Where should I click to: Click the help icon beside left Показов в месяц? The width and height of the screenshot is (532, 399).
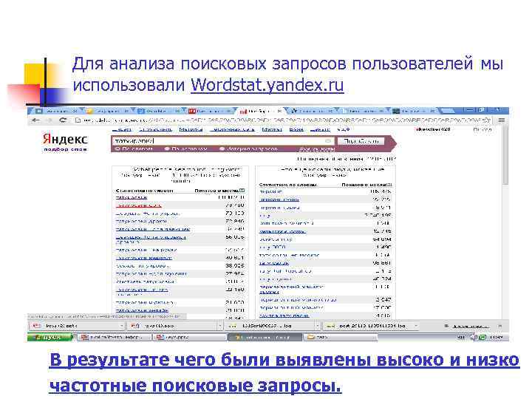pyautogui.click(x=242, y=191)
